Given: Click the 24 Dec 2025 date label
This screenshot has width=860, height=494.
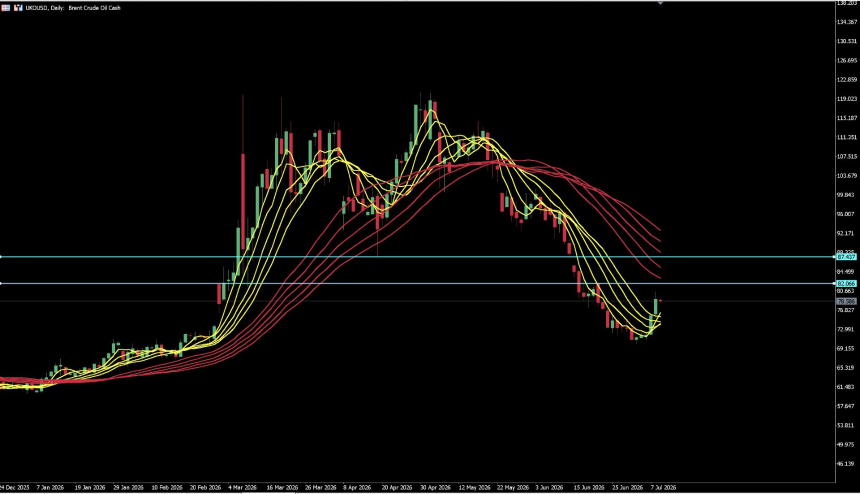Looking at the screenshot, I should pyautogui.click(x=15, y=487).
